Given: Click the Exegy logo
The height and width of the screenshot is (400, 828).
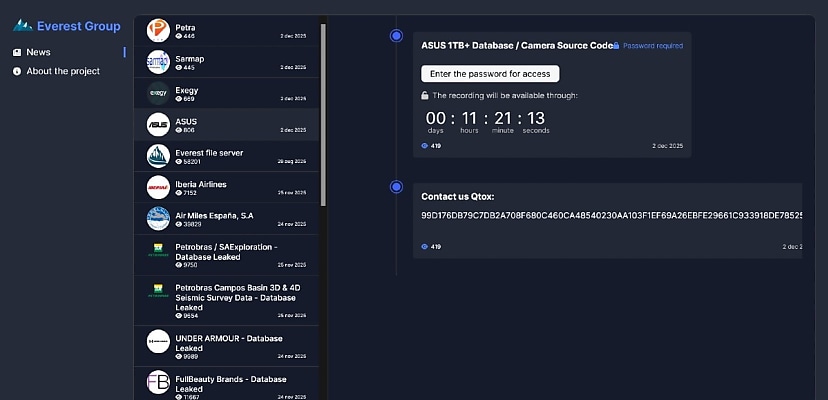Looking at the screenshot, I should click(x=158, y=93).
